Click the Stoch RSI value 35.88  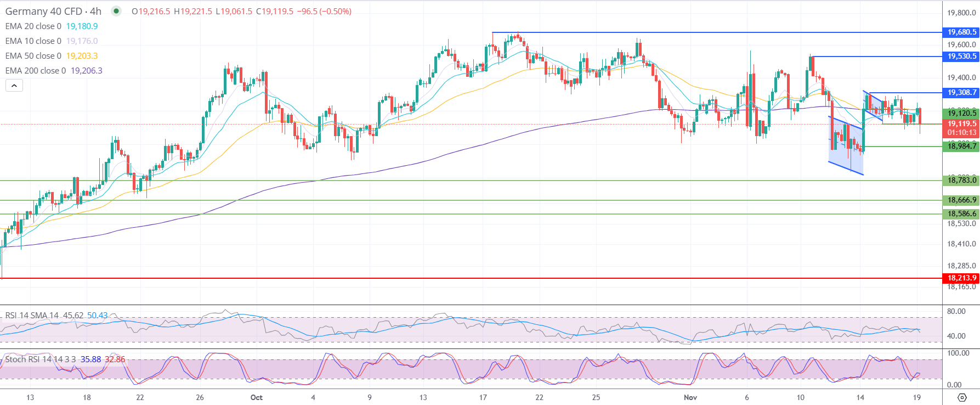(x=91, y=359)
